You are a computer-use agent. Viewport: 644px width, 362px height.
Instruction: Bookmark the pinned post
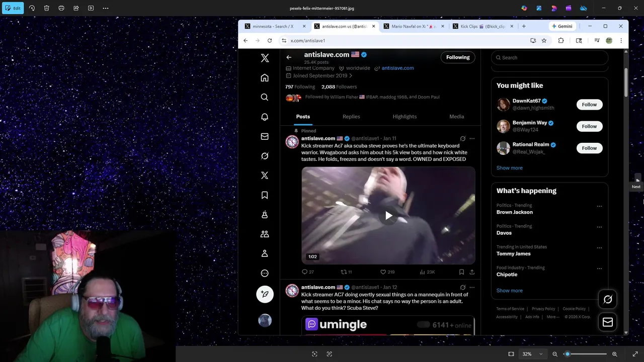point(461,272)
